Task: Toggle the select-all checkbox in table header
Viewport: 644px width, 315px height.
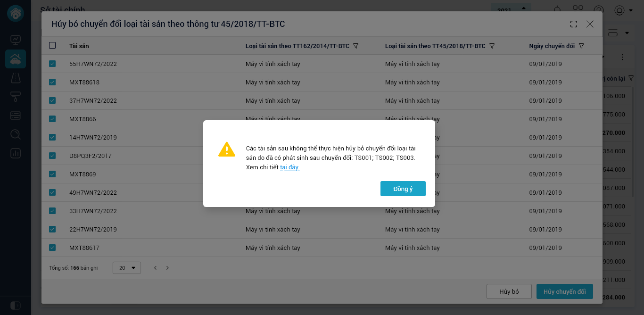Action: pos(52,46)
